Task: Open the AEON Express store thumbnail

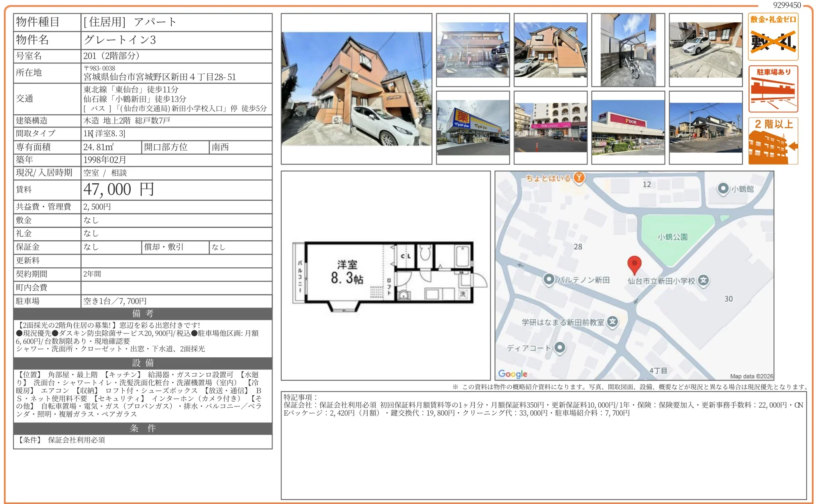Action: coord(551,127)
